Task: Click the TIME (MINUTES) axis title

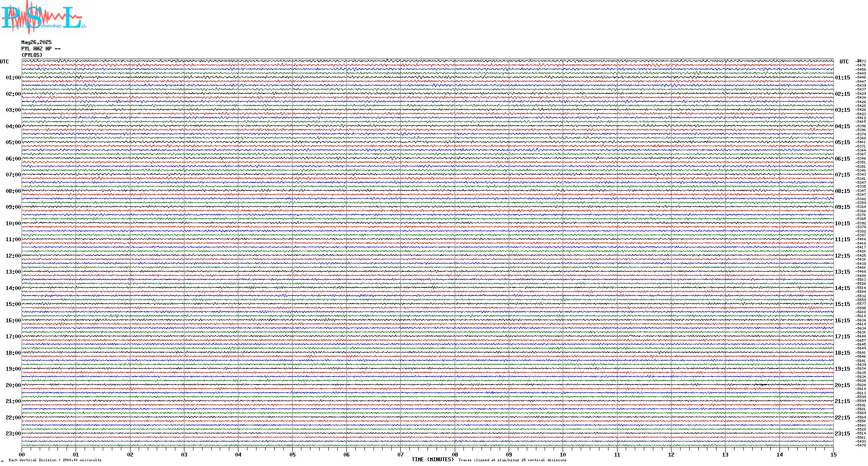Action: pyautogui.click(x=433, y=460)
